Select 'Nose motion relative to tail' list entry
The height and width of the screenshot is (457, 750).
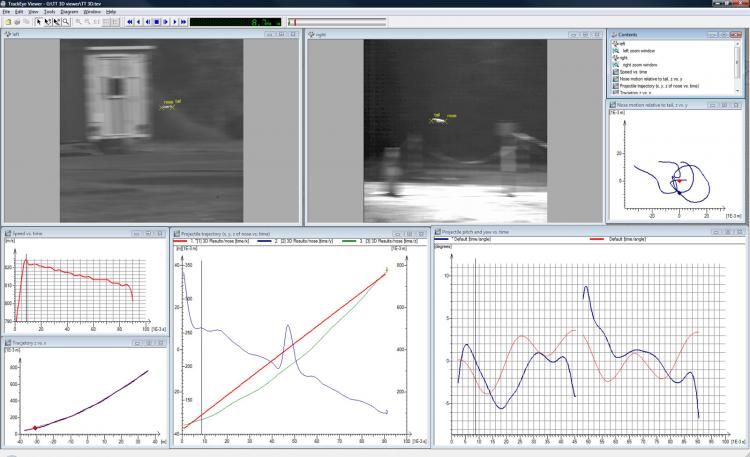click(660, 79)
